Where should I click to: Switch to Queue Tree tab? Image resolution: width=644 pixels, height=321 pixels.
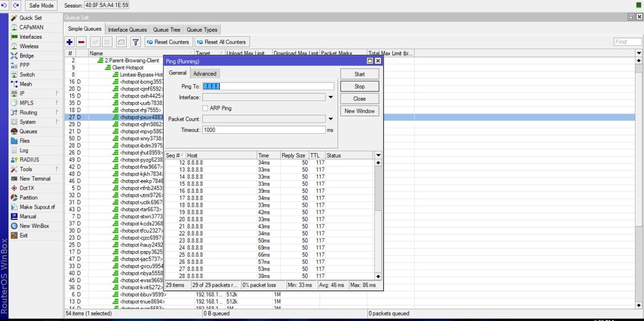167,30
